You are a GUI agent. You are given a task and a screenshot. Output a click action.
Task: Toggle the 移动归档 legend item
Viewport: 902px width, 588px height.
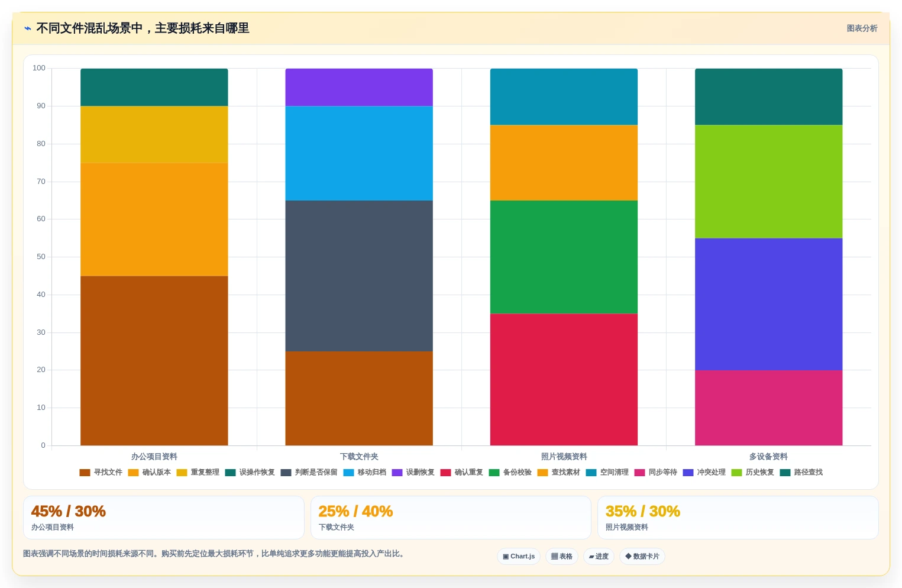(364, 472)
